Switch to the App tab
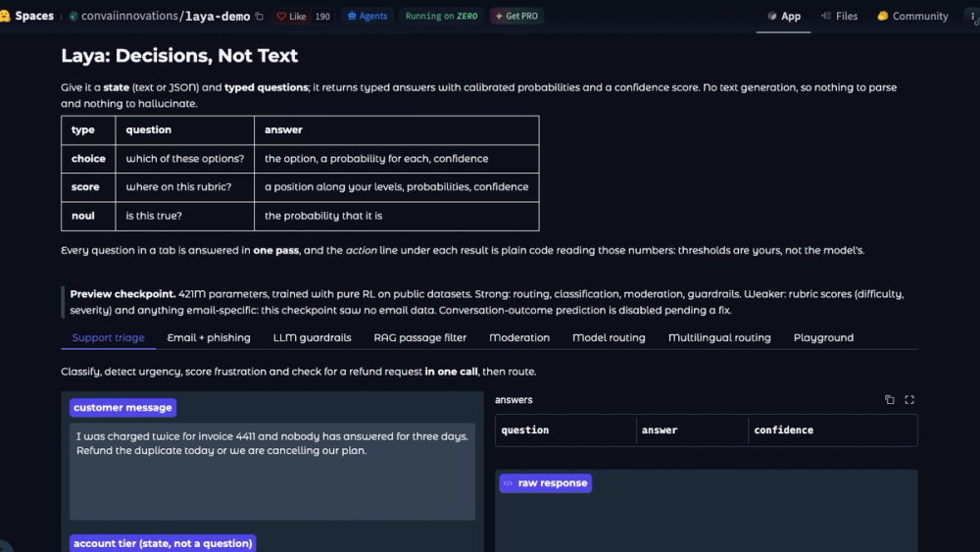This screenshot has width=980, height=552. click(x=784, y=17)
